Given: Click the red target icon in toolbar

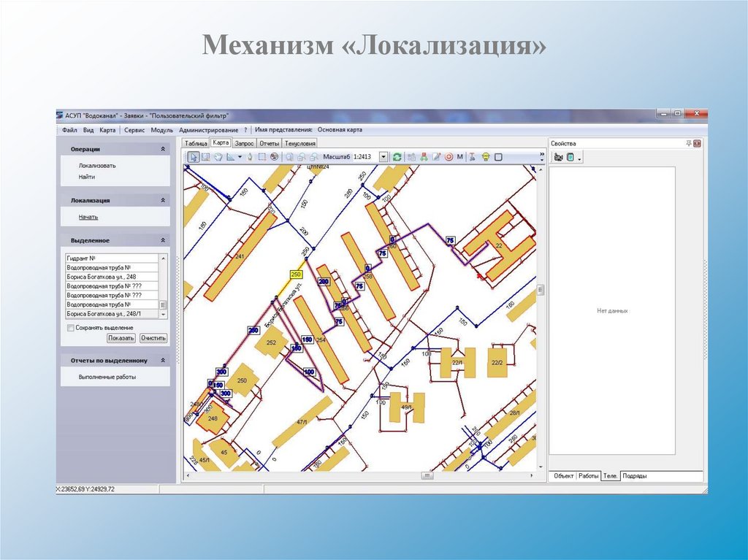Looking at the screenshot, I should 449,157.
